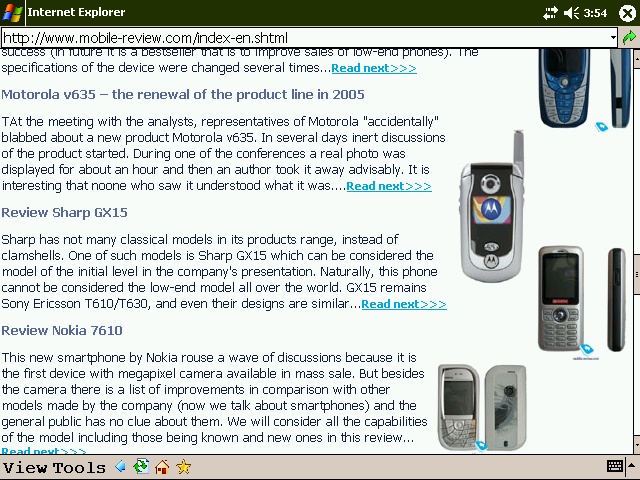This screenshot has width=640, height=480.
Task: Open the View menu
Action: click(25, 467)
